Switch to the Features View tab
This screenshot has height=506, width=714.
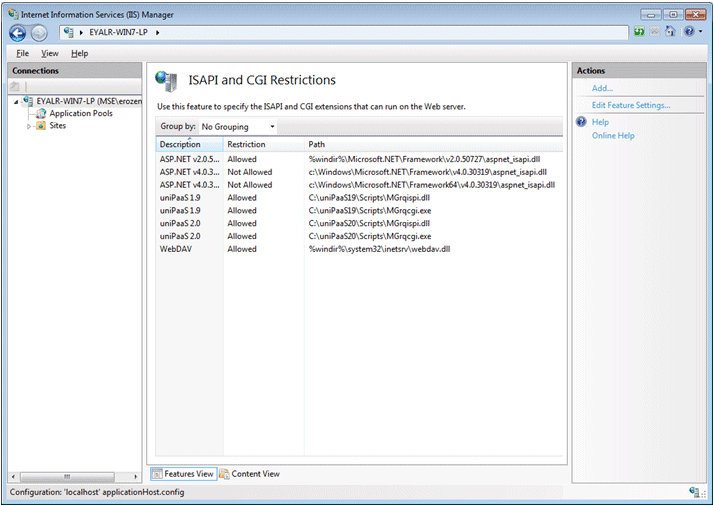(x=184, y=474)
